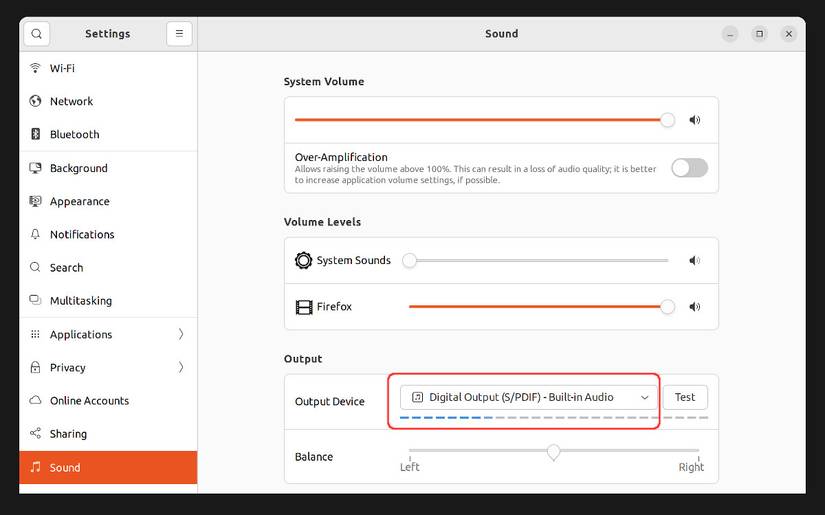Mute the Firefox volume speaker icon

click(x=695, y=307)
